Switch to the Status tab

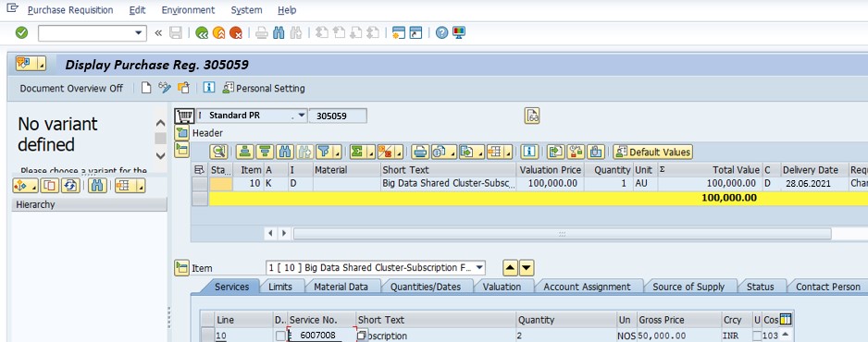tap(760, 287)
